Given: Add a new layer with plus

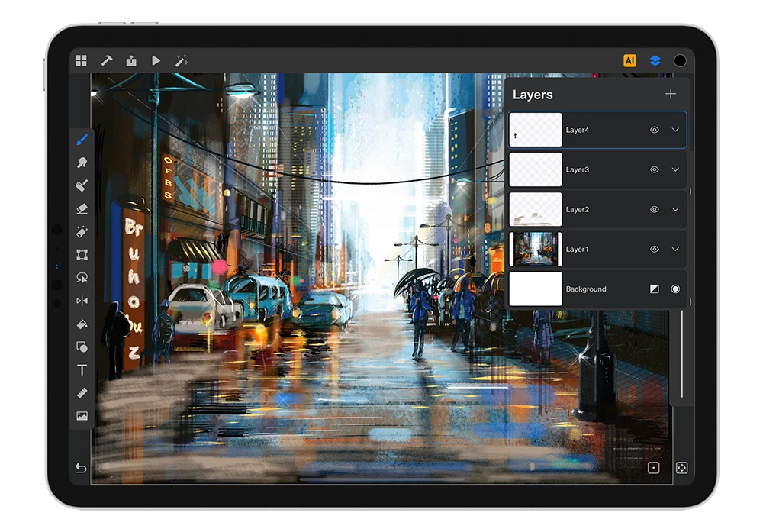Looking at the screenshot, I should tap(671, 94).
